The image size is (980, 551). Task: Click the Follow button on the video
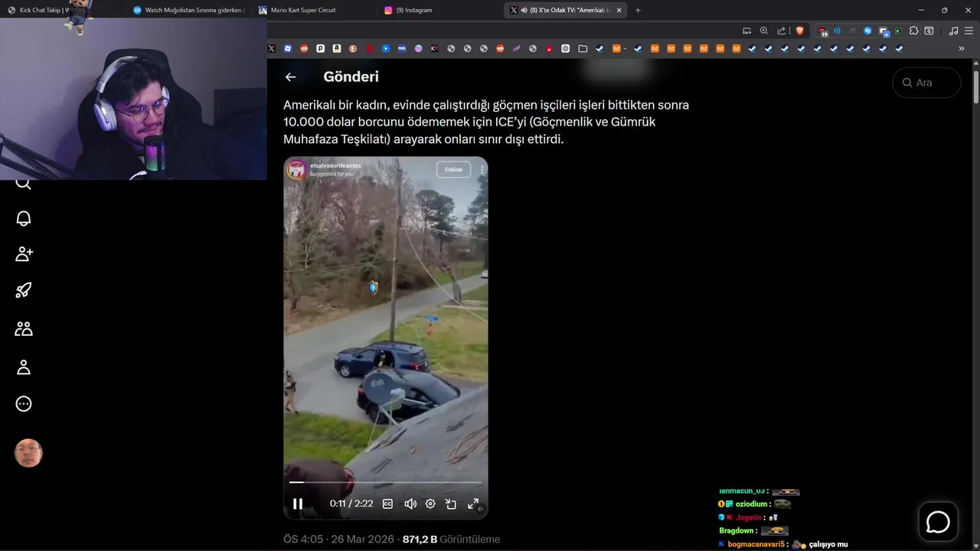pyautogui.click(x=453, y=169)
